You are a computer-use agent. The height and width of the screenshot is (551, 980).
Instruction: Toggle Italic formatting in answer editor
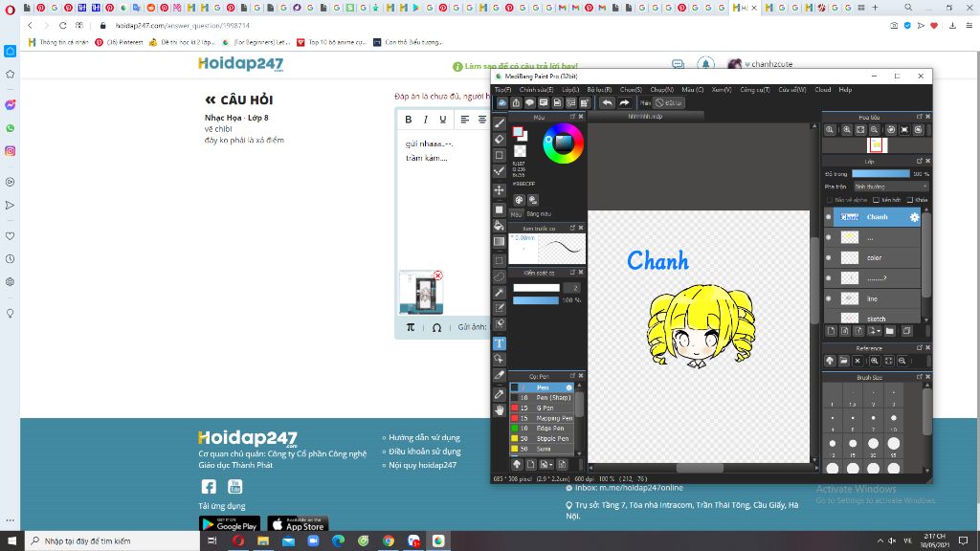click(x=426, y=120)
